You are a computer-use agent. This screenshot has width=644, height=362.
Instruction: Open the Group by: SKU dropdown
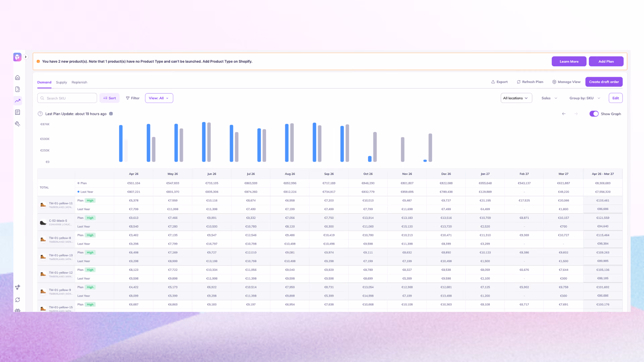pyautogui.click(x=585, y=98)
